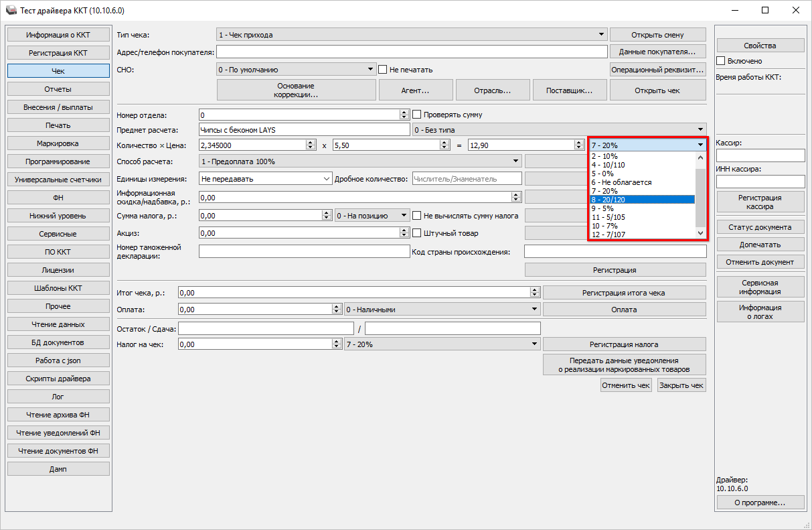Viewport: 812px width, 530px height.
Task: Click the tax dropdown list scrollbar
Action: (x=701, y=194)
